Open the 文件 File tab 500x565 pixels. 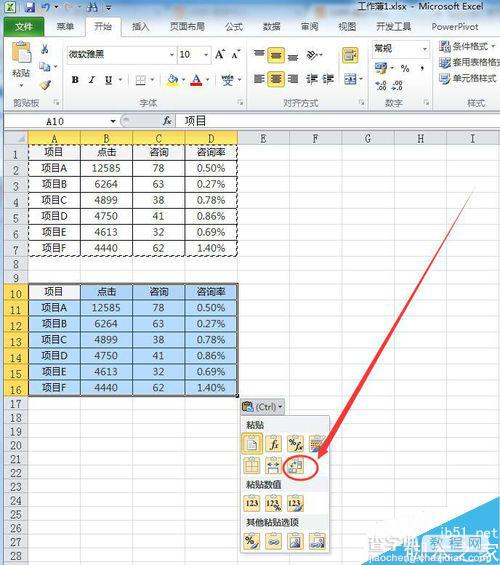click(x=24, y=26)
